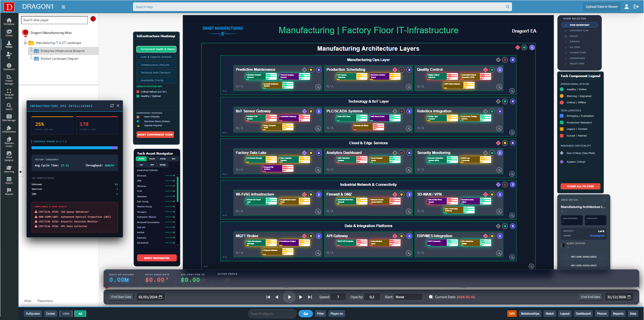Click the CLEAR ALL FILTERS button
644x320 pixels.
[580, 186]
